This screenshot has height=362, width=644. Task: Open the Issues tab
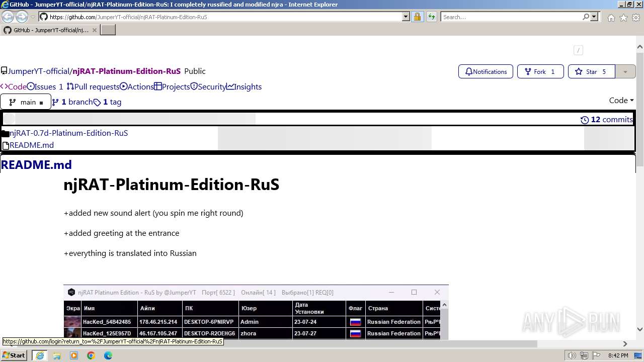[x=45, y=86]
